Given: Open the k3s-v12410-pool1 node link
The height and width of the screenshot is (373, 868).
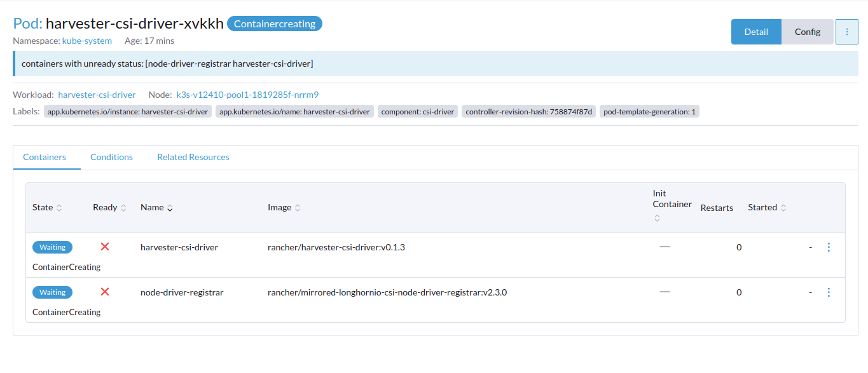Looking at the screenshot, I should point(247,94).
